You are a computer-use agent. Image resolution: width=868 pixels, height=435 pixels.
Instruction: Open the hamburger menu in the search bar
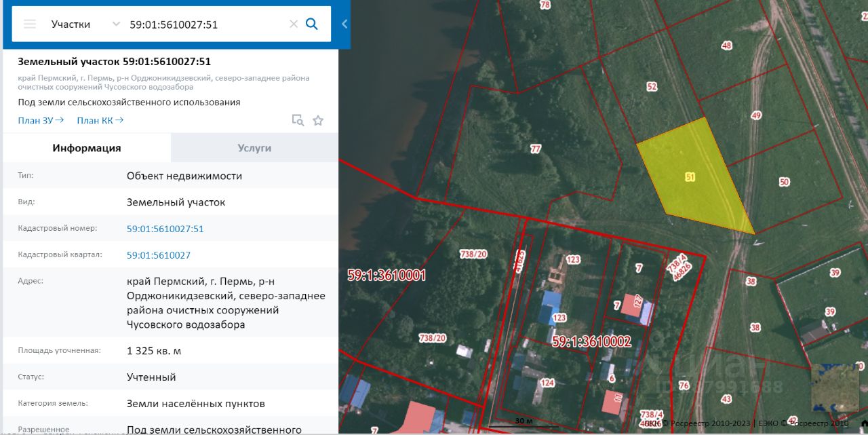30,24
